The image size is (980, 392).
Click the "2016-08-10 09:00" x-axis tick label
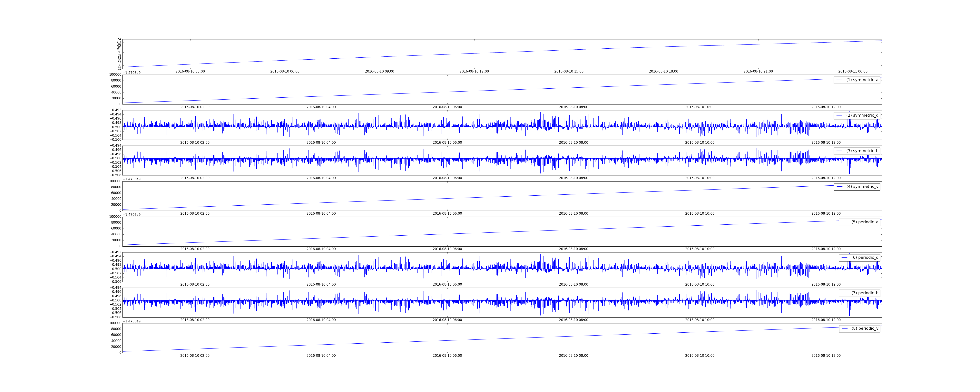point(379,72)
